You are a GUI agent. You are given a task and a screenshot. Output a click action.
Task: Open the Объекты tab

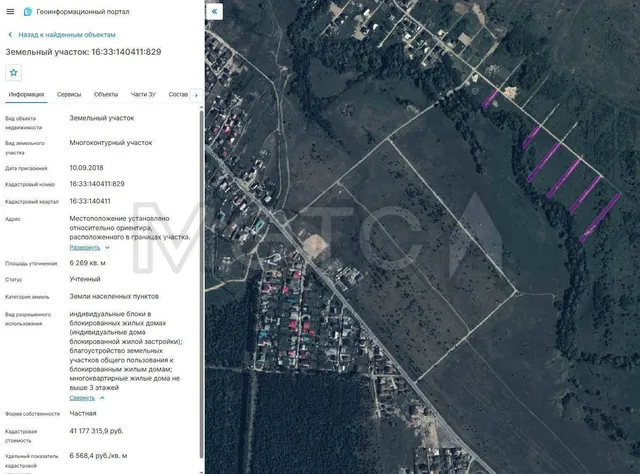tap(106, 94)
